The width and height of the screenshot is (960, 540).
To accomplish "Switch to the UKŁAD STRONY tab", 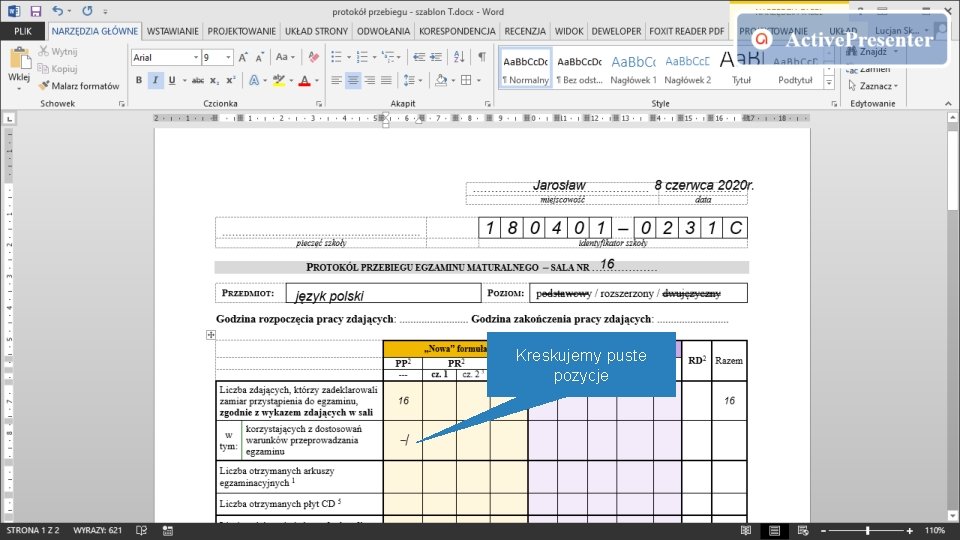I will click(x=316, y=31).
